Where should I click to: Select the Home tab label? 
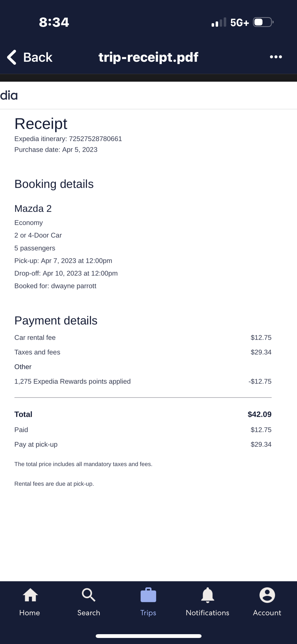pos(30,613)
